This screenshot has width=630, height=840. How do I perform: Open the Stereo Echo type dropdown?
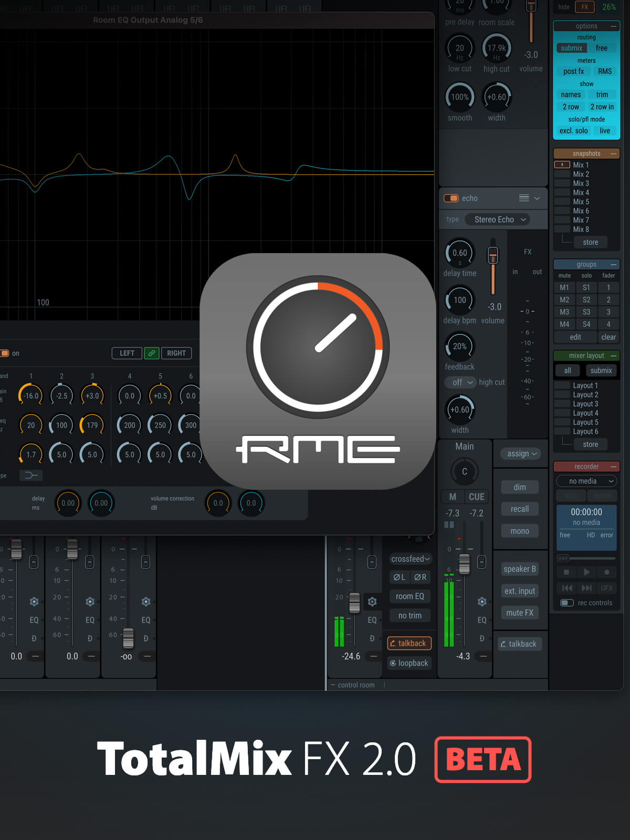point(498,219)
